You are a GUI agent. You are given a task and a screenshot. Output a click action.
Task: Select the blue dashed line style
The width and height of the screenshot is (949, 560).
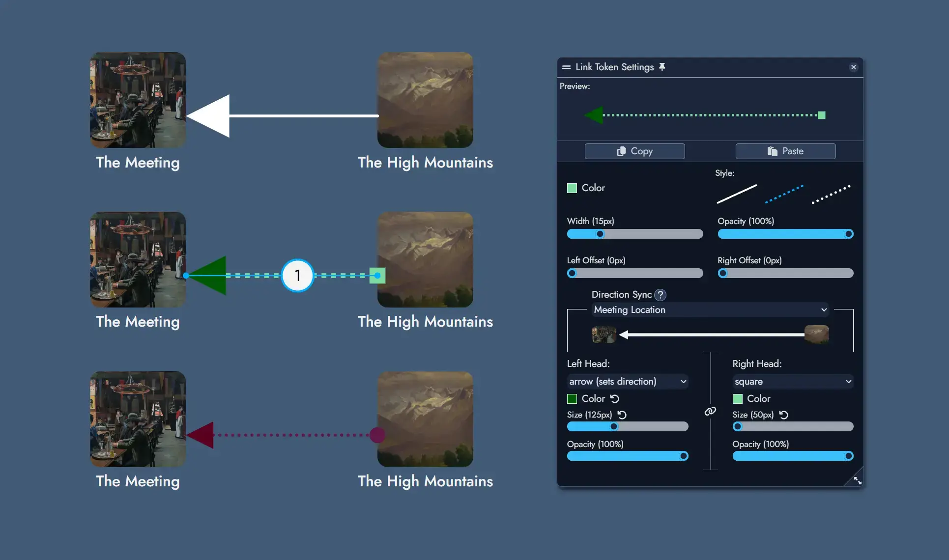pos(784,194)
